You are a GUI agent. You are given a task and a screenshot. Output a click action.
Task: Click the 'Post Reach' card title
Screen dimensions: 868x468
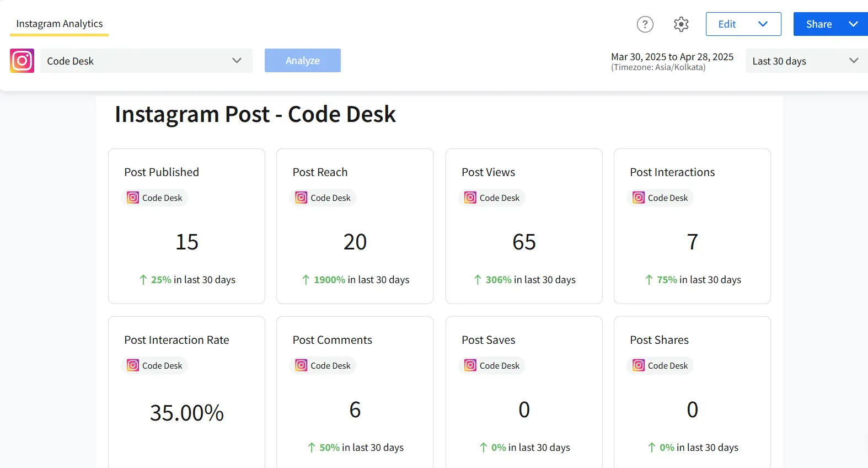point(320,172)
